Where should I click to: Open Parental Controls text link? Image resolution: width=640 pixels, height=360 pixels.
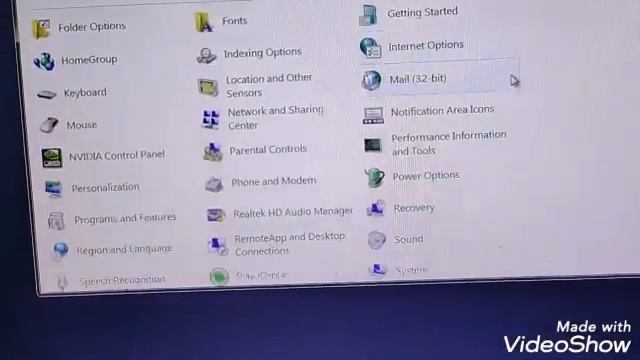pyautogui.click(x=268, y=150)
